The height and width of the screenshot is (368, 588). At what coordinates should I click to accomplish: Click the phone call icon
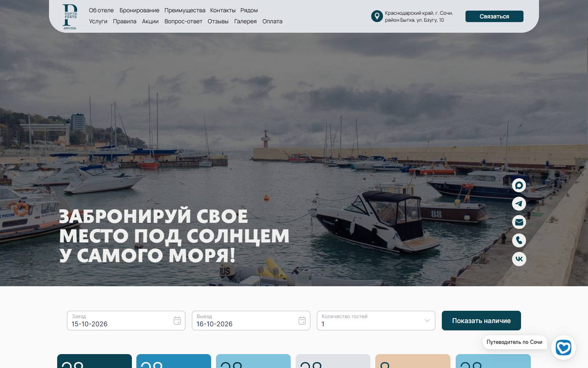(519, 240)
